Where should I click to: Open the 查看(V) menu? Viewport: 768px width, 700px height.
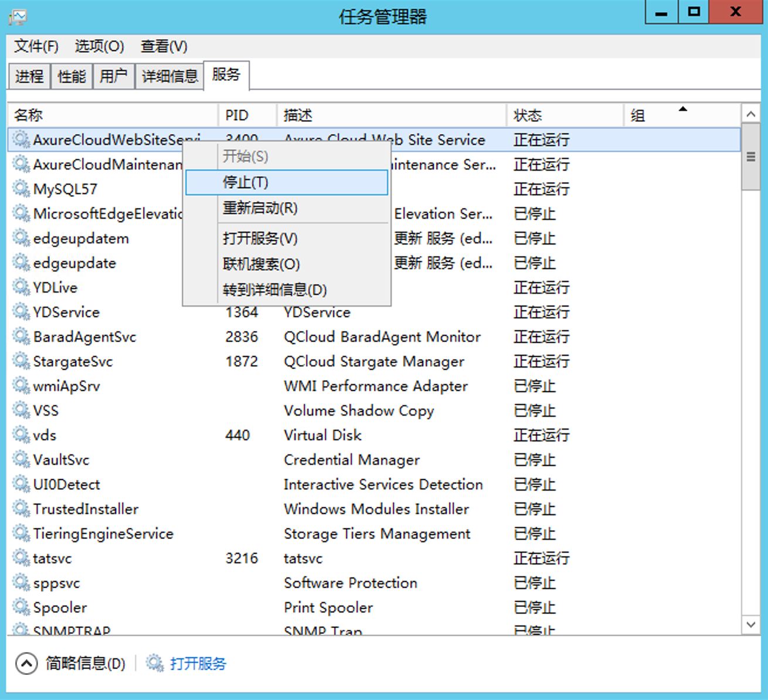tap(164, 46)
